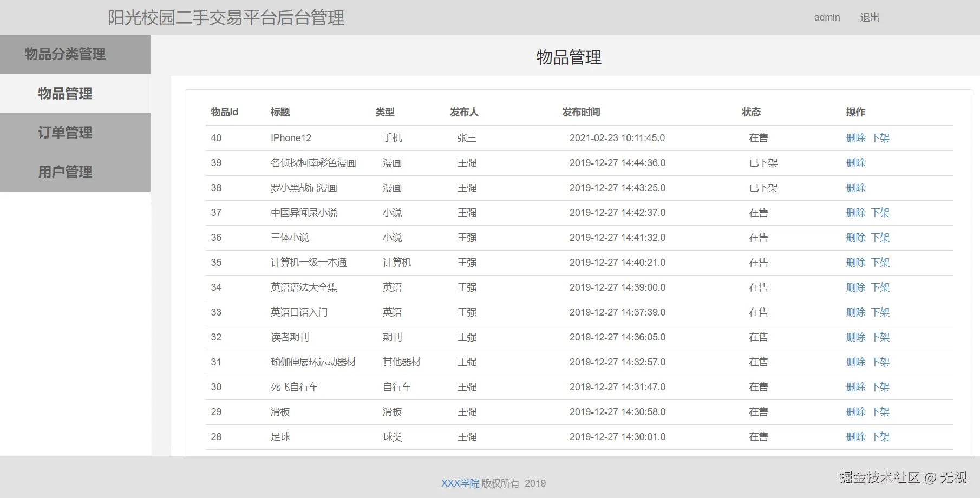Click 已下架 status of item 38

[763, 188]
